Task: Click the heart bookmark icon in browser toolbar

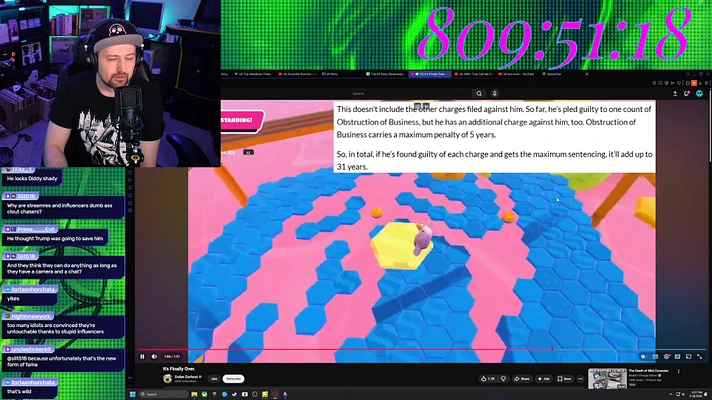Action: [679, 83]
